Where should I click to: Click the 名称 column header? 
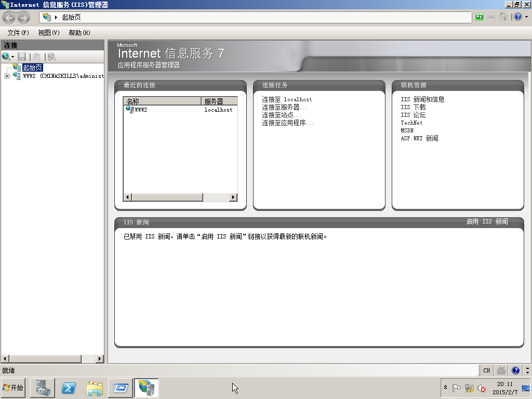click(162, 101)
